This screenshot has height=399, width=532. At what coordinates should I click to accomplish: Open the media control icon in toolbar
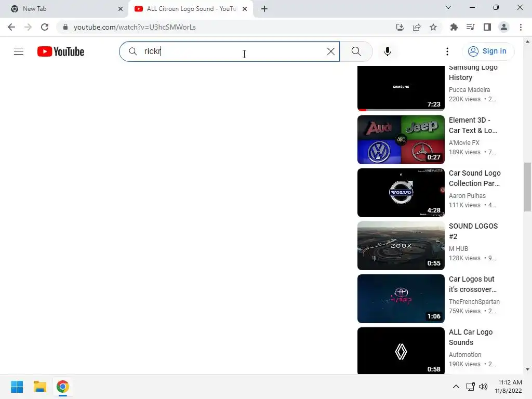click(471, 27)
